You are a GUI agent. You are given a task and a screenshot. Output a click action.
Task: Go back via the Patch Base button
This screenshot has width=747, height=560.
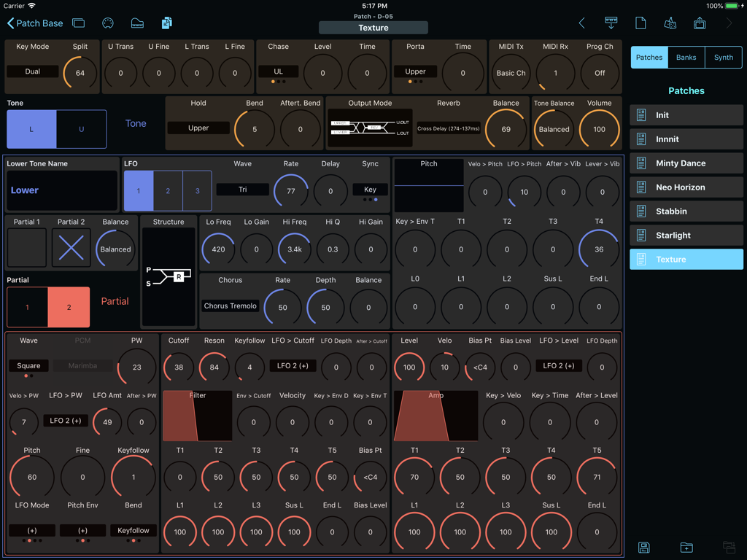click(x=34, y=23)
